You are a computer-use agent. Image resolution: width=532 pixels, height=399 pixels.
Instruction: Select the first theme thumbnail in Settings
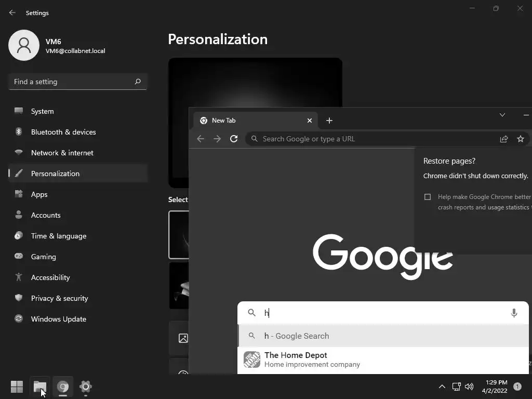(x=179, y=235)
